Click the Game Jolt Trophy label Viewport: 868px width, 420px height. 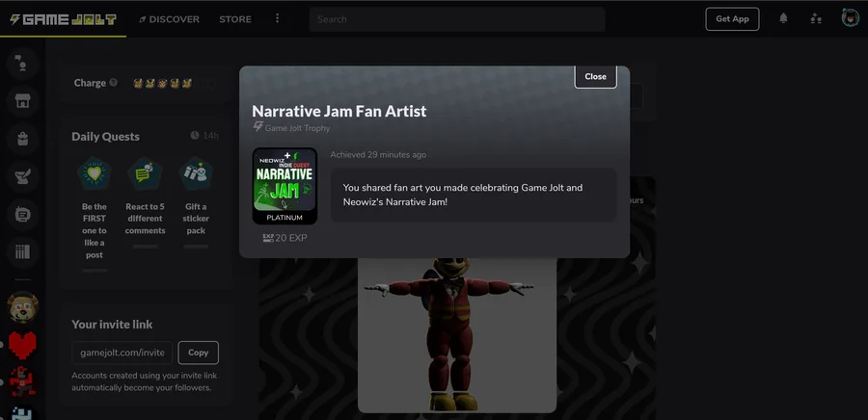click(291, 128)
